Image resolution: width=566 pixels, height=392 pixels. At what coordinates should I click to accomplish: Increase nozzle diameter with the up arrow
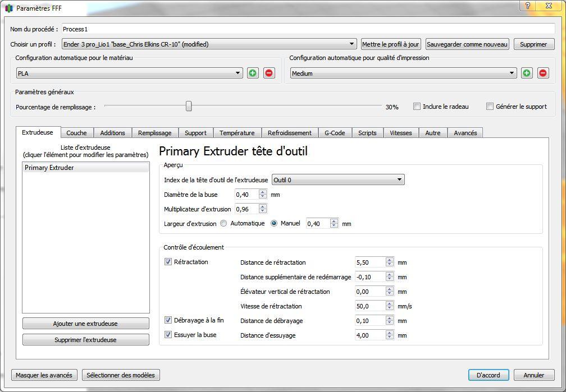pos(263,192)
